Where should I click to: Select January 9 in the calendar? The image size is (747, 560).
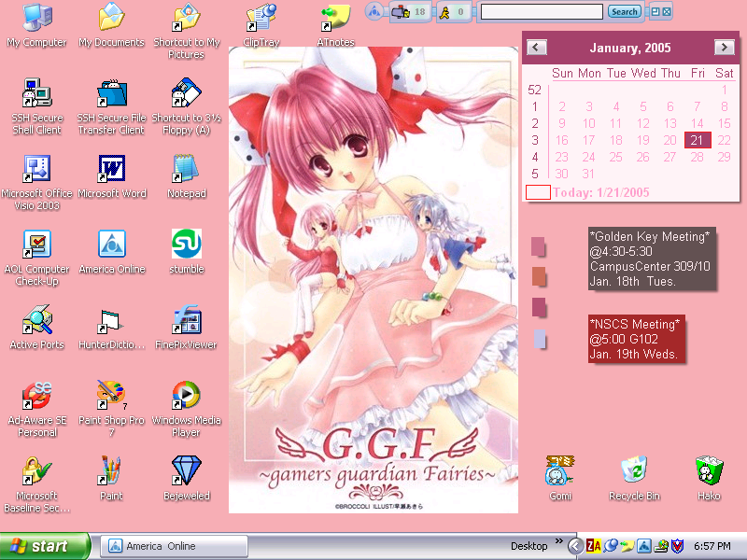coord(562,123)
